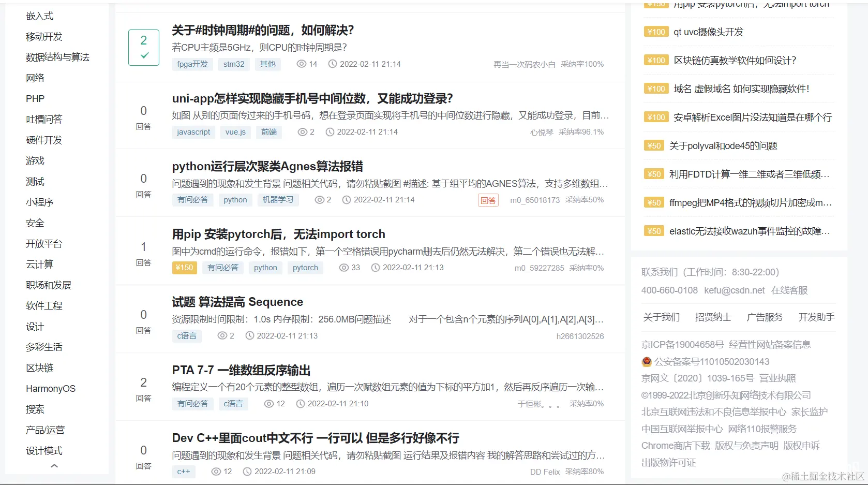Screen dimensions: 868x485
Task: Click the python tag under the Agnes question
Action: click(x=235, y=200)
